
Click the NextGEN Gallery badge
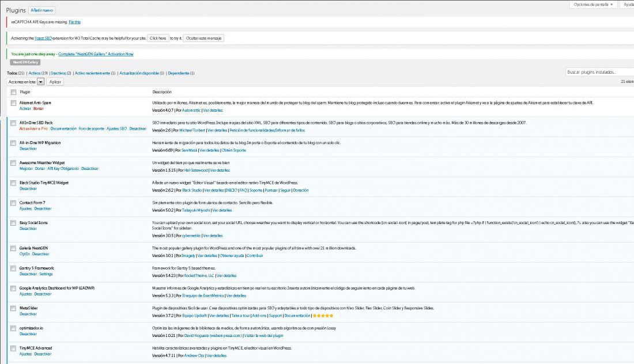25,62
